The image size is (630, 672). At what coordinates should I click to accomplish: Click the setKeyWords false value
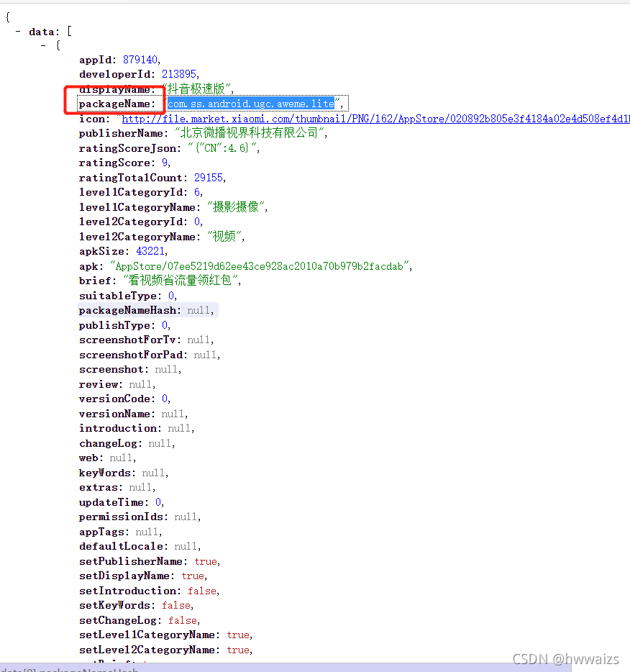(x=176, y=606)
